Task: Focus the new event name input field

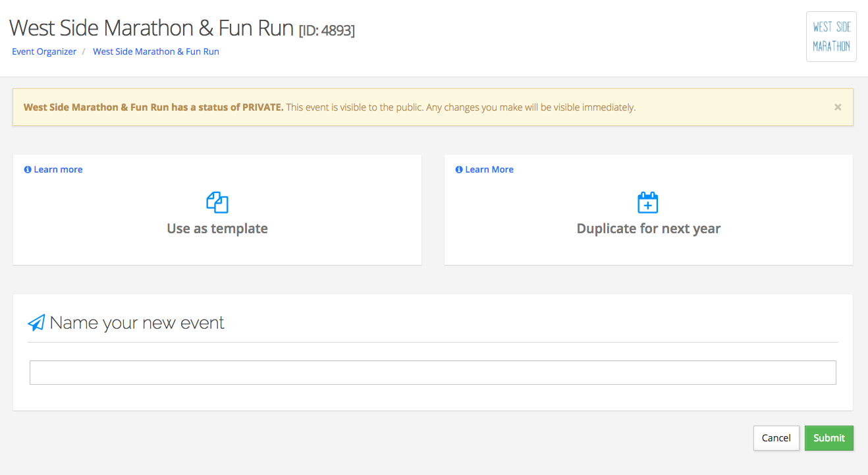Action: (x=433, y=372)
